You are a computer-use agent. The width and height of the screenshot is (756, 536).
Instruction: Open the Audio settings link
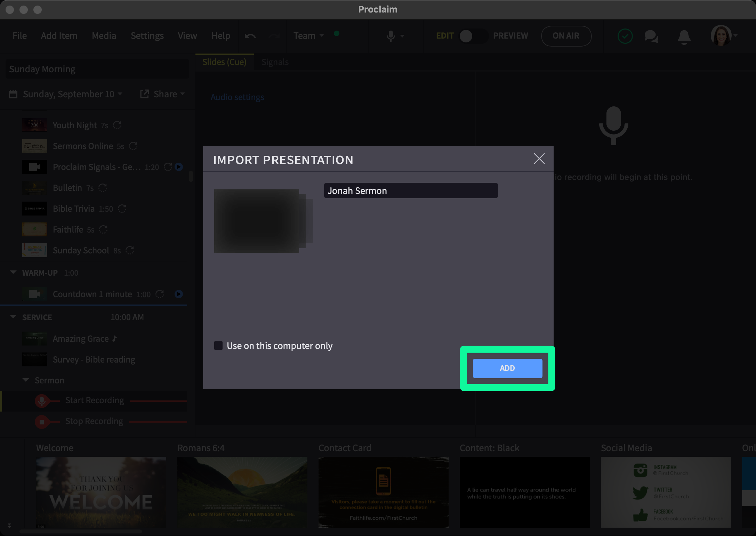[238, 97]
